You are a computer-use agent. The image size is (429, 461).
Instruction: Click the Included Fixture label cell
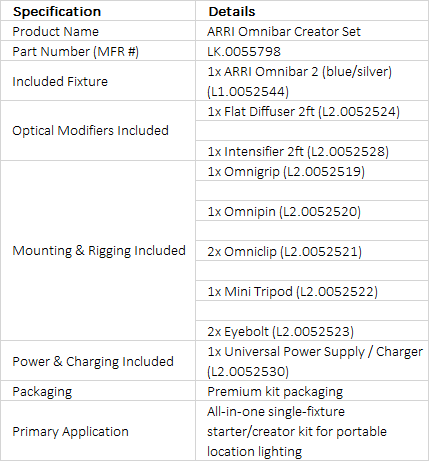click(x=98, y=81)
